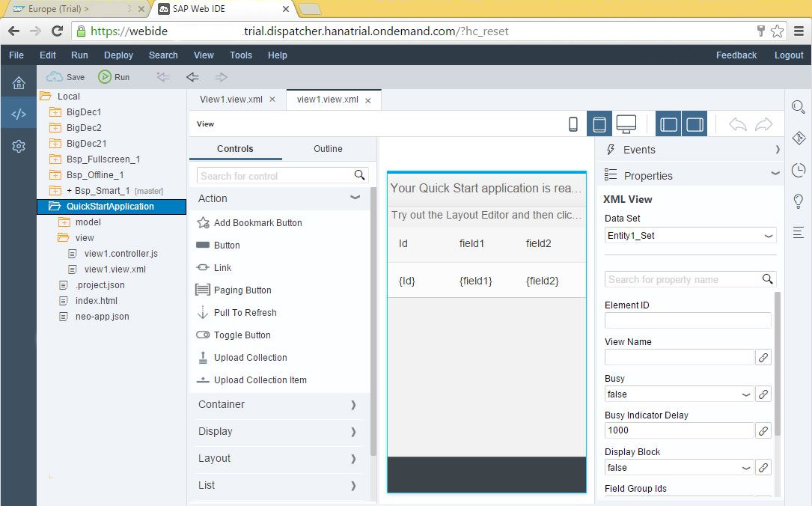Select the desktop device preview icon
Screen dimensions: 812x506
[626, 124]
